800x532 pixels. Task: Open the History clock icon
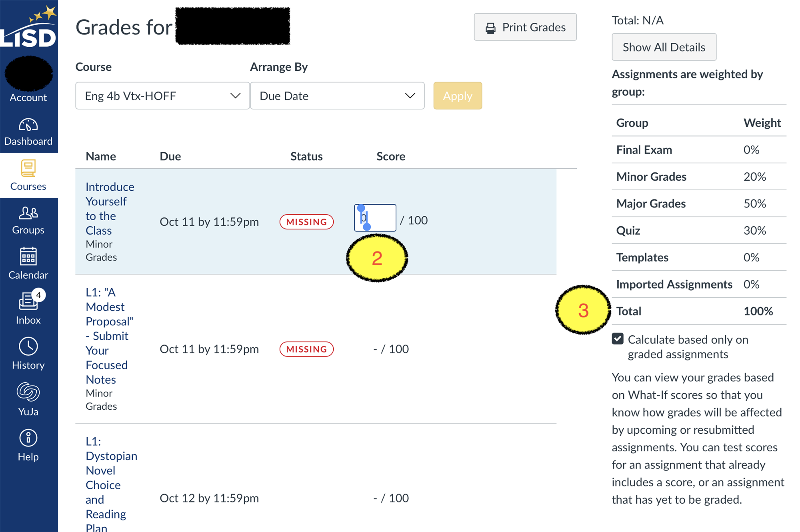point(28,346)
